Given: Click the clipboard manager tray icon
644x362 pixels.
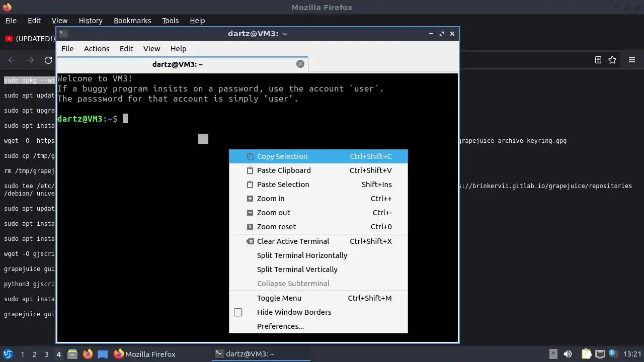Looking at the screenshot, I should pyautogui.click(x=586, y=354).
